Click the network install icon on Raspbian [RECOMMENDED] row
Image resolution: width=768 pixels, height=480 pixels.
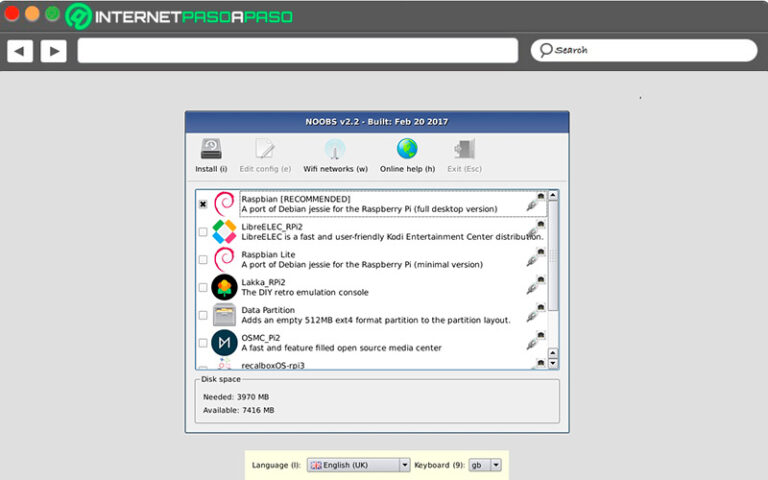click(x=536, y=202)
